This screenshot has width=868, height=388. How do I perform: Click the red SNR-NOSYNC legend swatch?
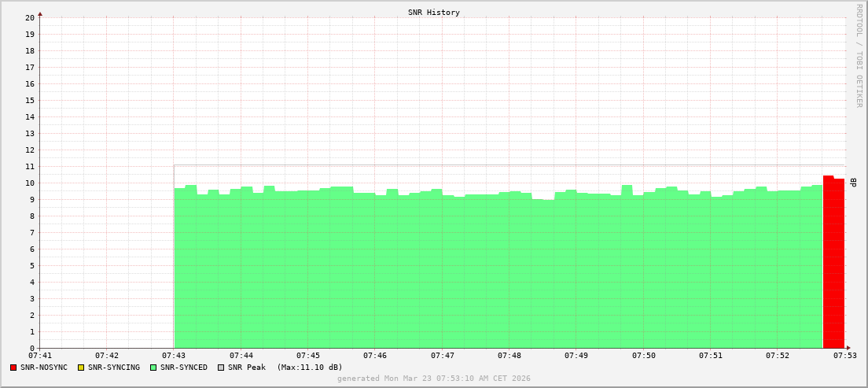(x=13, y=368)
